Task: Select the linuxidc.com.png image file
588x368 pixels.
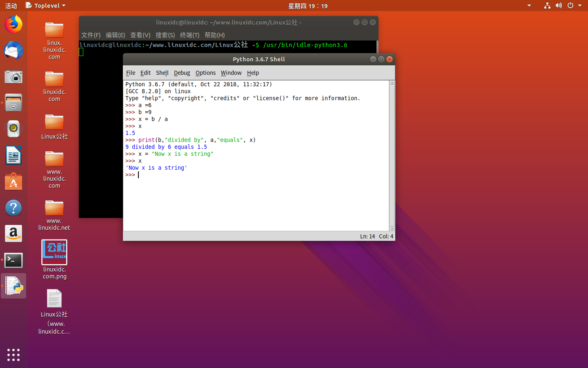Action: [x=54, y=260]
